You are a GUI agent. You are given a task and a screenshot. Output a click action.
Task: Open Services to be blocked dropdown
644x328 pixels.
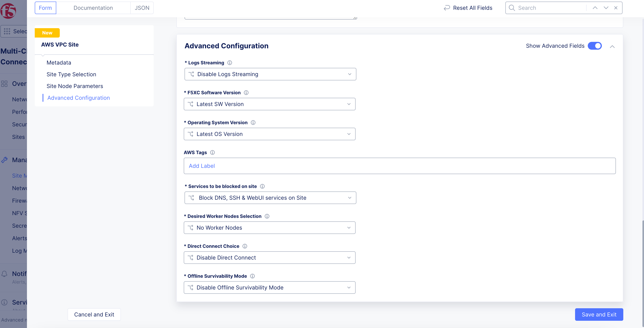point(270,198)
